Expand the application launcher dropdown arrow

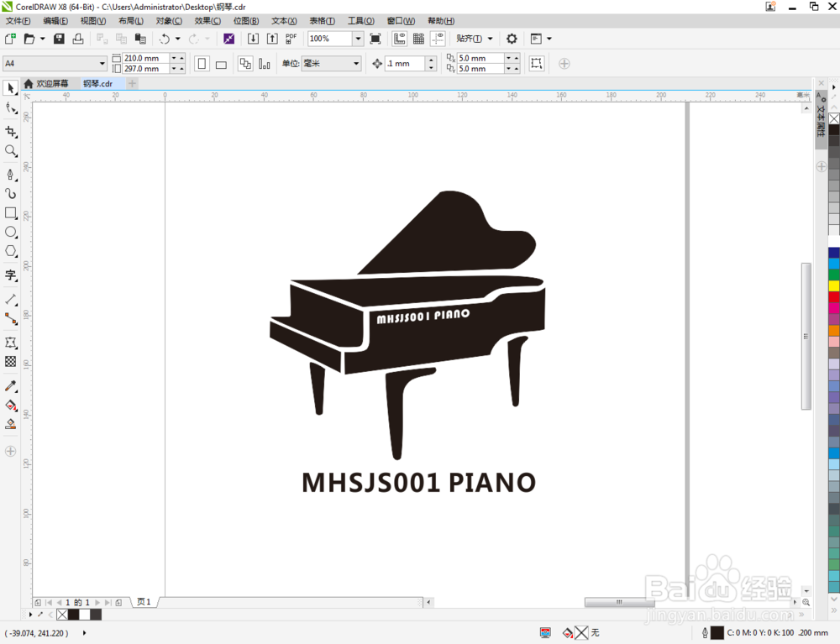click(549, 39)
